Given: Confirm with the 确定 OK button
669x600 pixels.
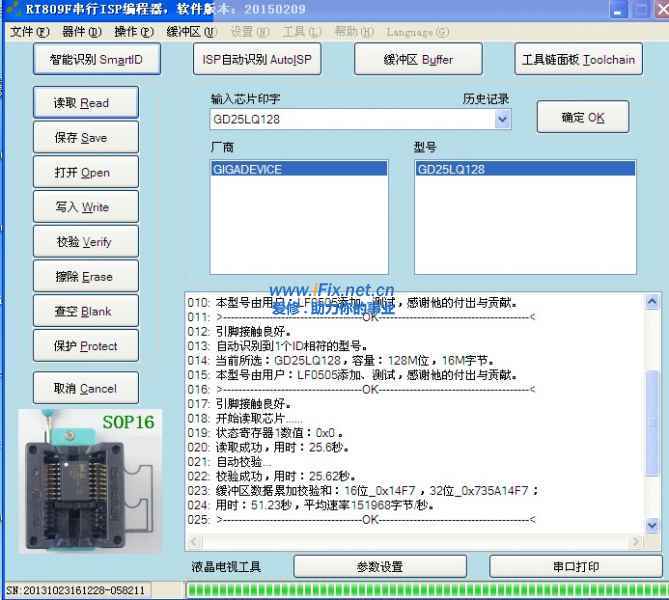Looking at the screenshot, I should pyautogui.click(x=583, y=117).
